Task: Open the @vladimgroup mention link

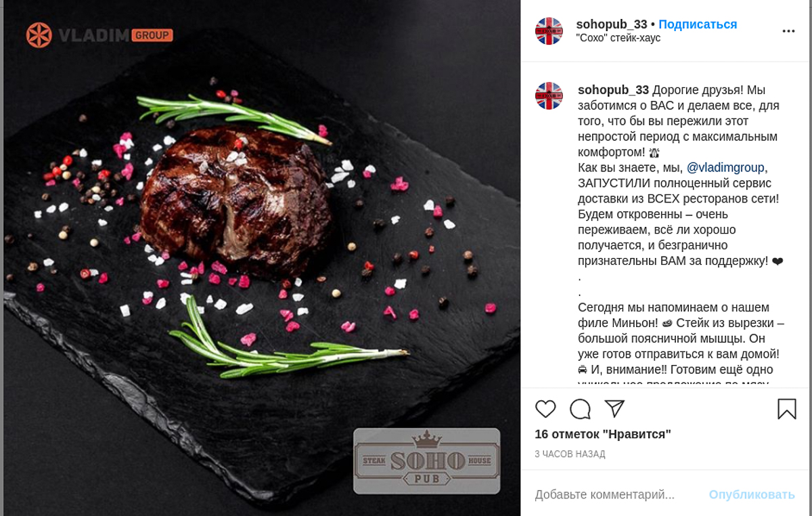Action: [725, 167]
